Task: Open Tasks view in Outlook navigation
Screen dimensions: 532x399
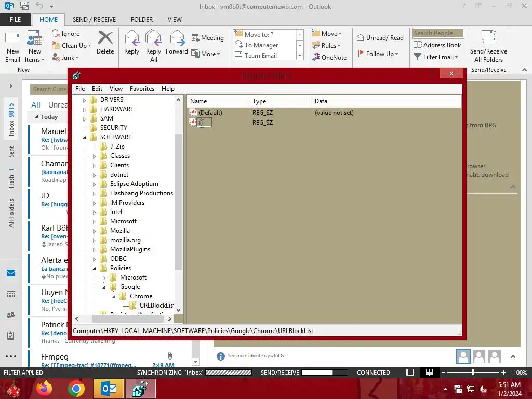Action: point(11,336)
